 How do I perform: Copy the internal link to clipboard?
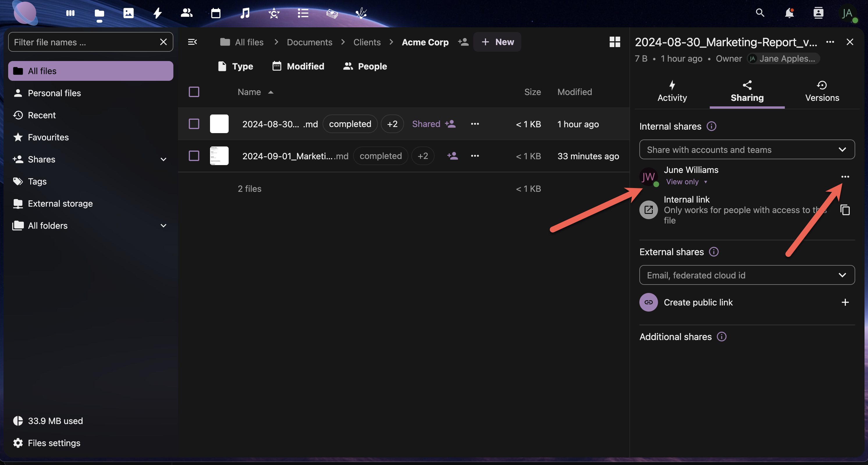click(845, 210)
